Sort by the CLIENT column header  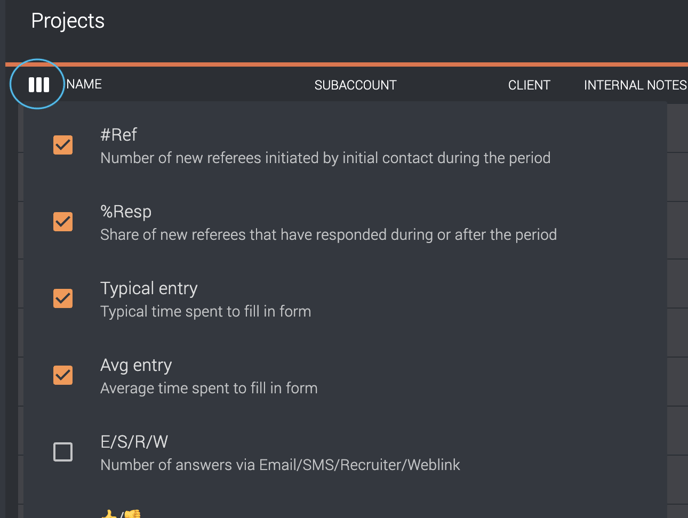[x=529, y=85]
